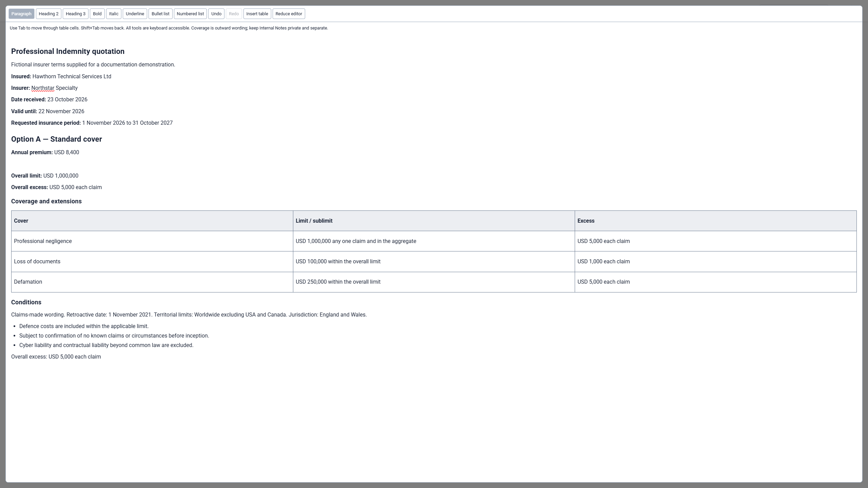The image size is (868, 488).
Task: Select the Loss of documents table cell
Action: click(x=152, y=262)
